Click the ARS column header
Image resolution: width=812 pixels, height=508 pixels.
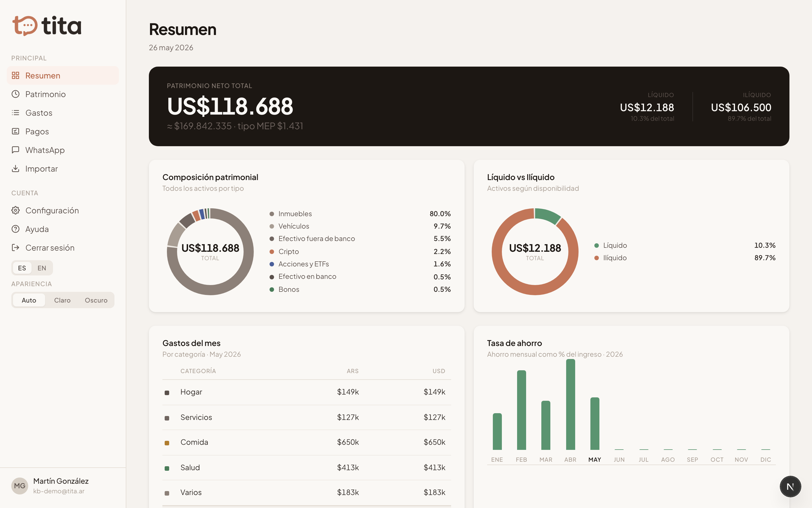pyautogui.click(x=353, y=371)
